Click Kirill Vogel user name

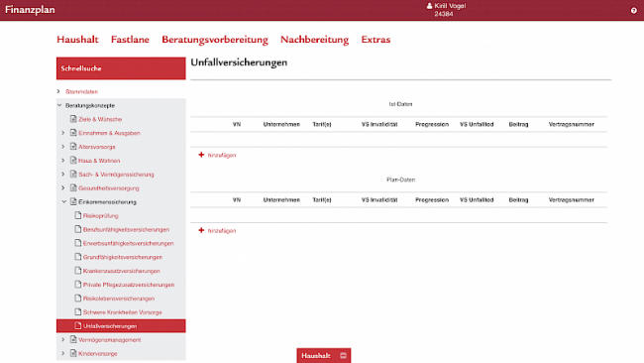click(x=450, y=6)
